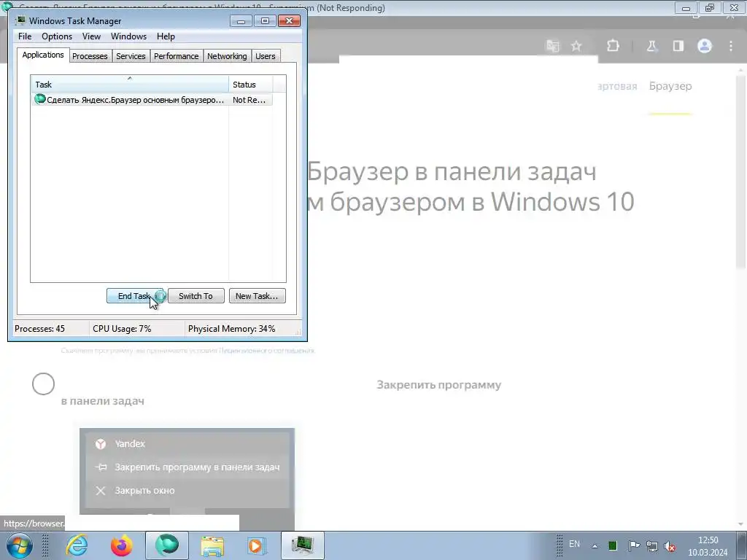The width and height of the screenshot is (747, 560).
Task: Switch to the Processes tab
Action: coord(90,56)
